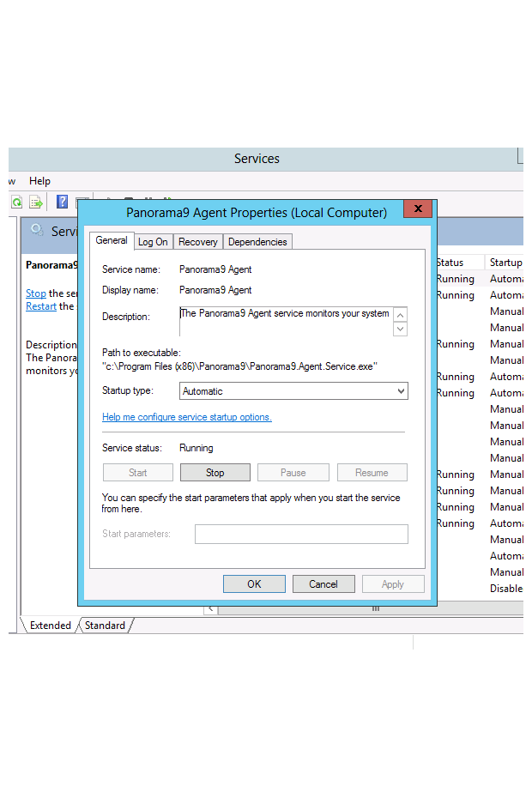532x798 pixels.
Task: Open the Recovery tab
Action: point(198,242)
